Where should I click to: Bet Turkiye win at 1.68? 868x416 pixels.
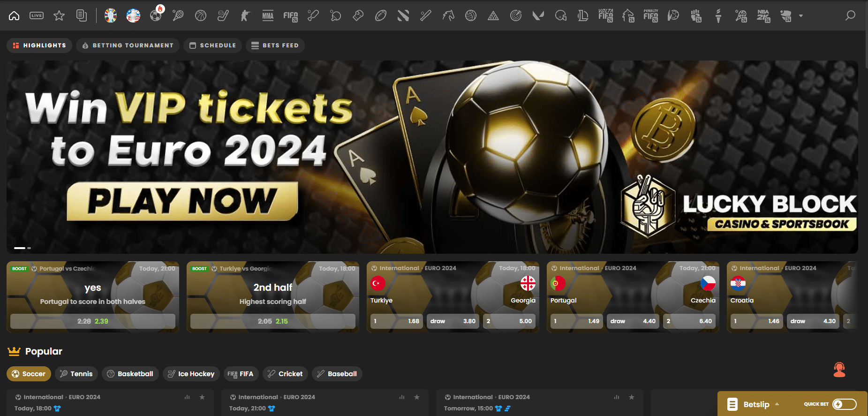(x=397, y=321)
